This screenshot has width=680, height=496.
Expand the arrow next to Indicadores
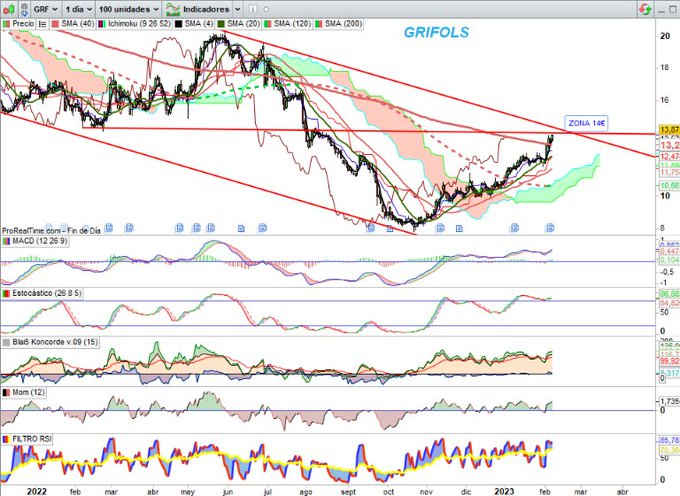[238, 9]
